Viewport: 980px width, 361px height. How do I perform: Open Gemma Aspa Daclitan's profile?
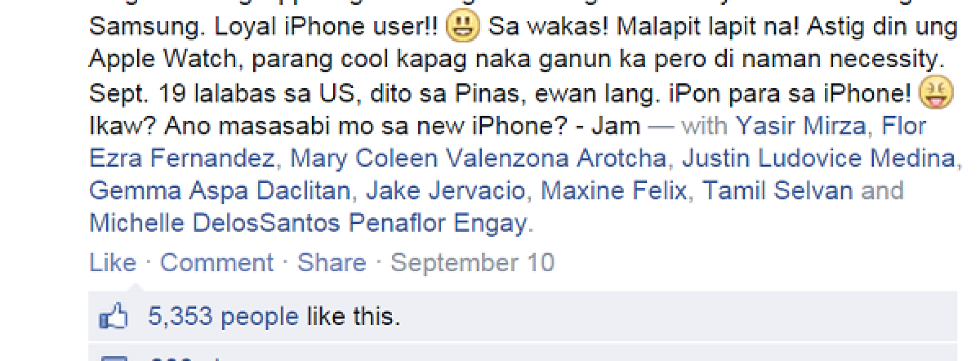point(220,190)
